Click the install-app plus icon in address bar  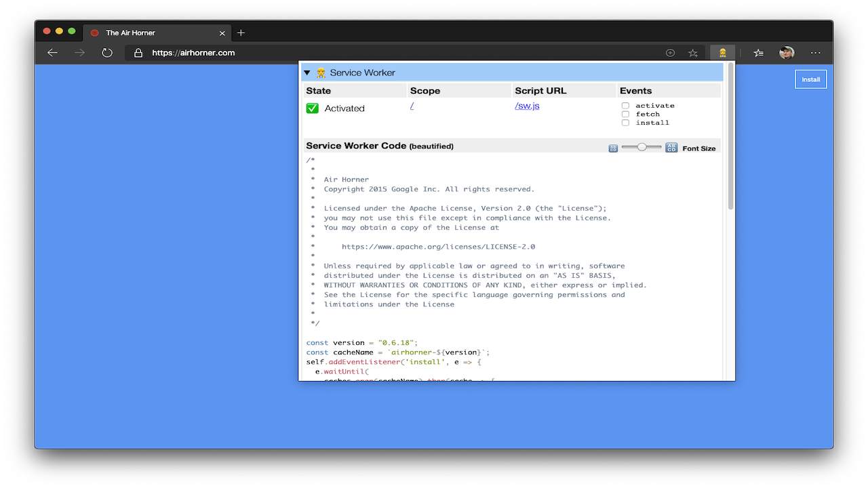670,53
